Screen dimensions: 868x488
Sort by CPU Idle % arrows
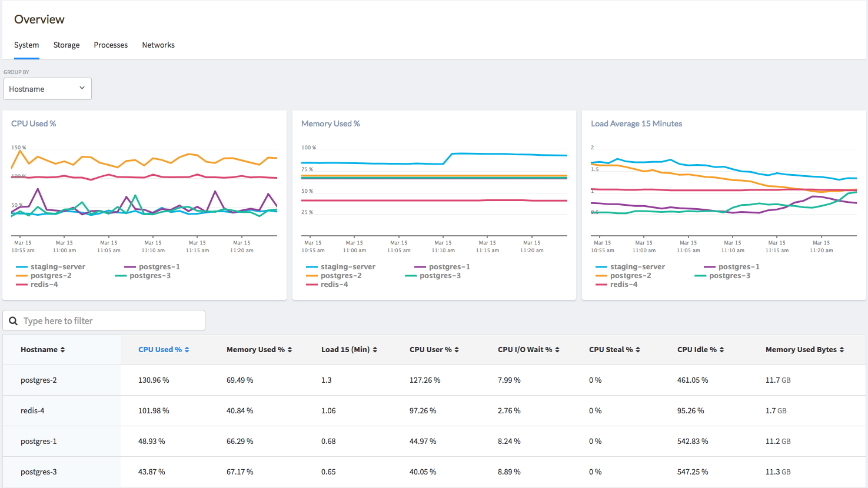click(721, 350)
